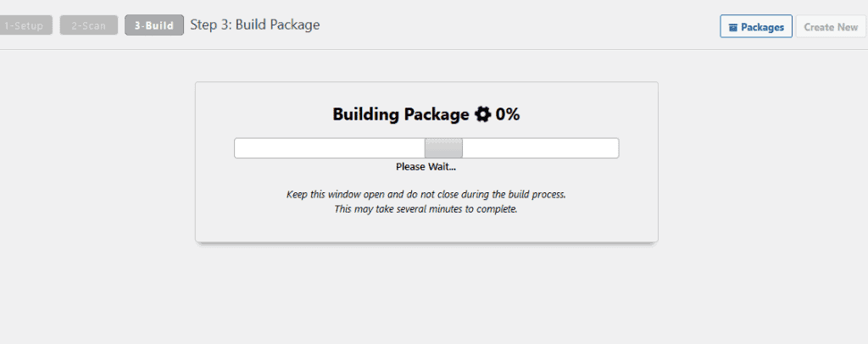Image resolution: width=868 pixels, height=344 pixels.
Task: Go to the 1-Setup step
Action: coord(25,25)
